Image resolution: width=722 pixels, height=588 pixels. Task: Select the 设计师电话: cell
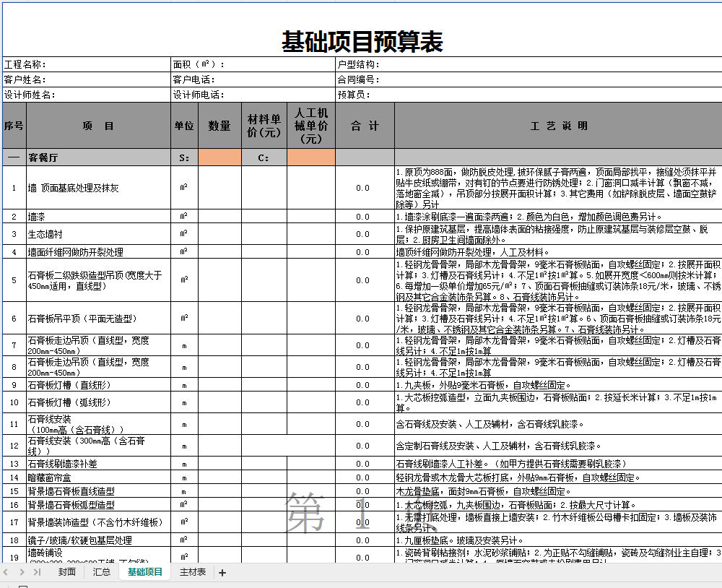click(x=253, y=95)
